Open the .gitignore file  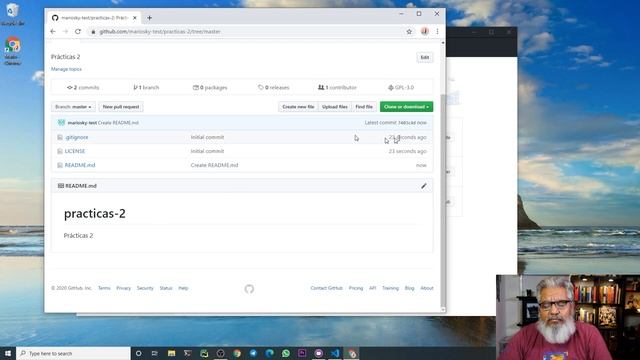pyautogui.click(x=76, y=138)
